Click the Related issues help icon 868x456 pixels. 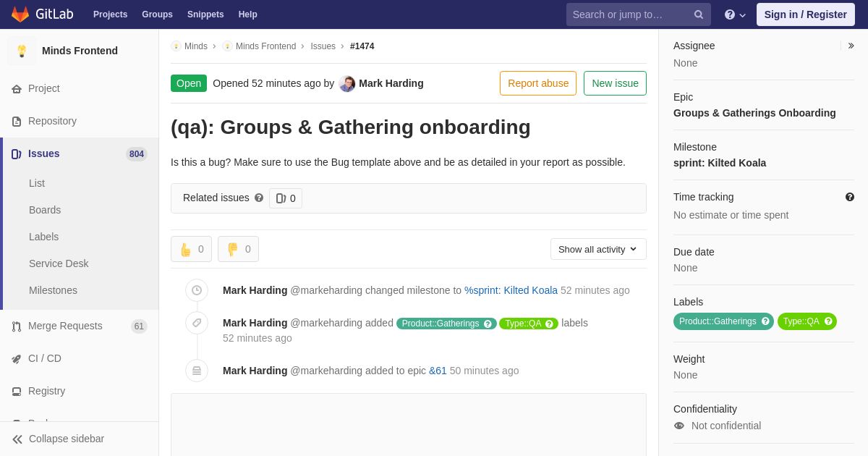(259, 198)
